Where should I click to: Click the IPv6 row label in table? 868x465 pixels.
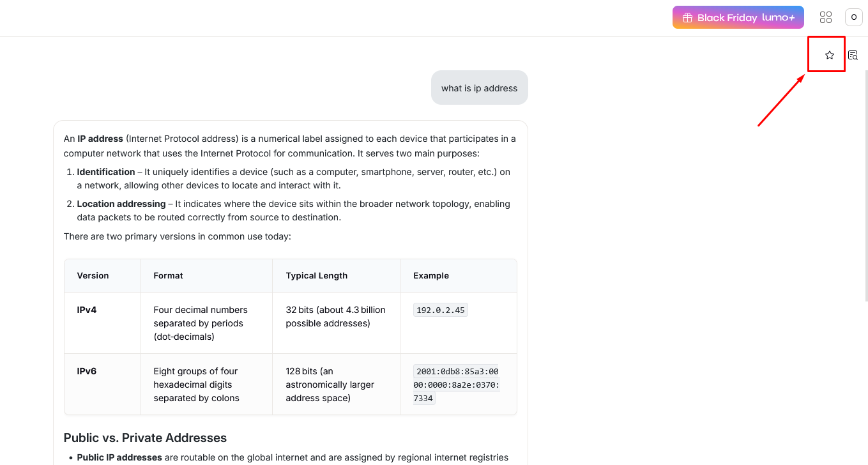pyautogui.click(x=87, y=371)
